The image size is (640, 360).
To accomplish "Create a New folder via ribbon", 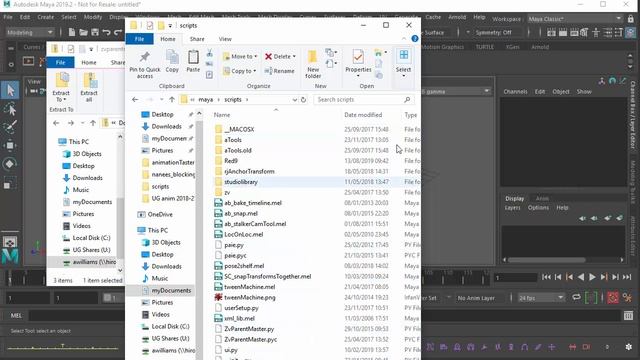I will 313,64.
